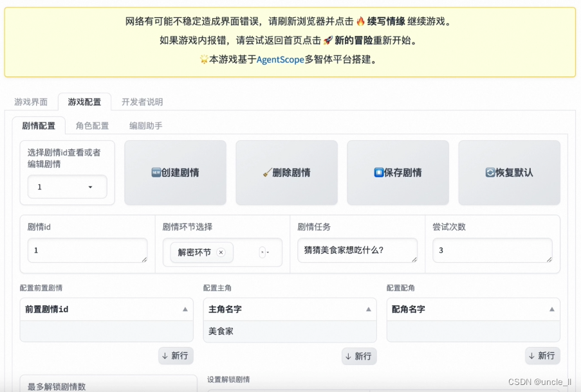Switch to the 角色配置 sub-tab

pos(92,126)
